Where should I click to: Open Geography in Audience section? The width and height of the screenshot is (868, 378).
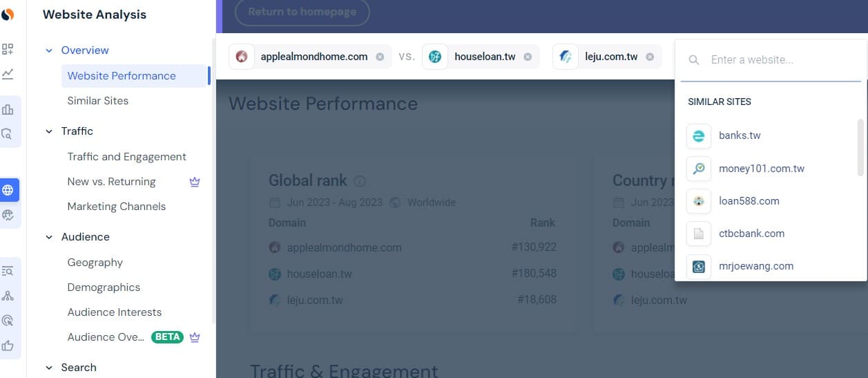click(x=95, y=263)
